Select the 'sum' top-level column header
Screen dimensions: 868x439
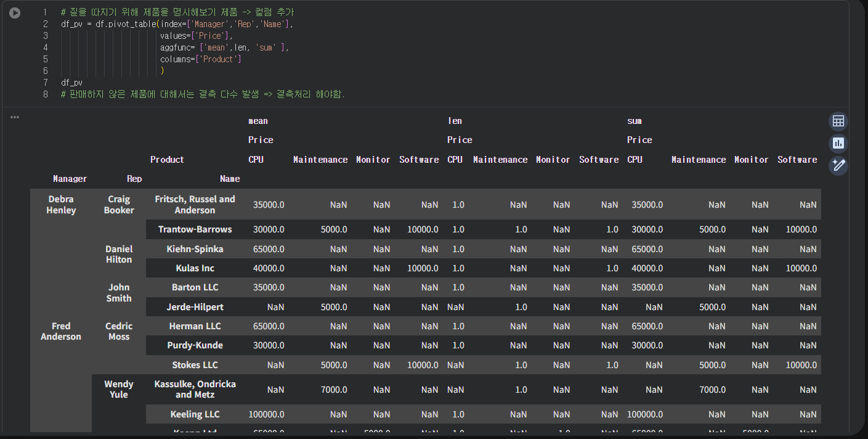[634, 121]
